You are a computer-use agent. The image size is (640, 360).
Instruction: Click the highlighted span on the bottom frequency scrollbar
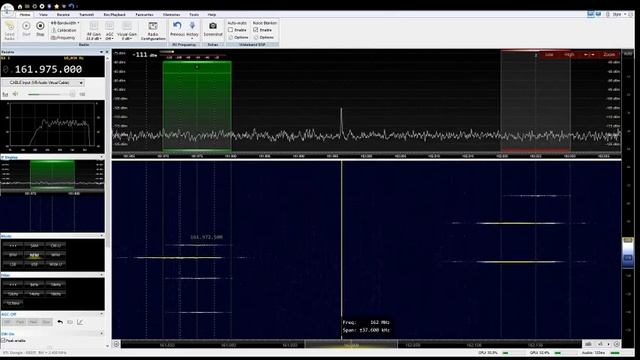click(351, 344)
